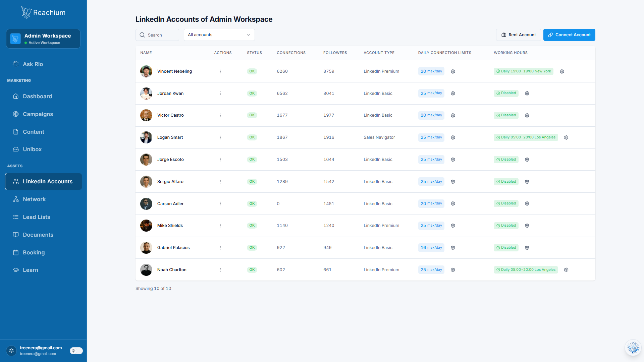Image resolution: width=644 pixels, height=362 pixels.
Task: Click Disabled working hours badge for Jordan Kwan
Action: coord(506,93)
